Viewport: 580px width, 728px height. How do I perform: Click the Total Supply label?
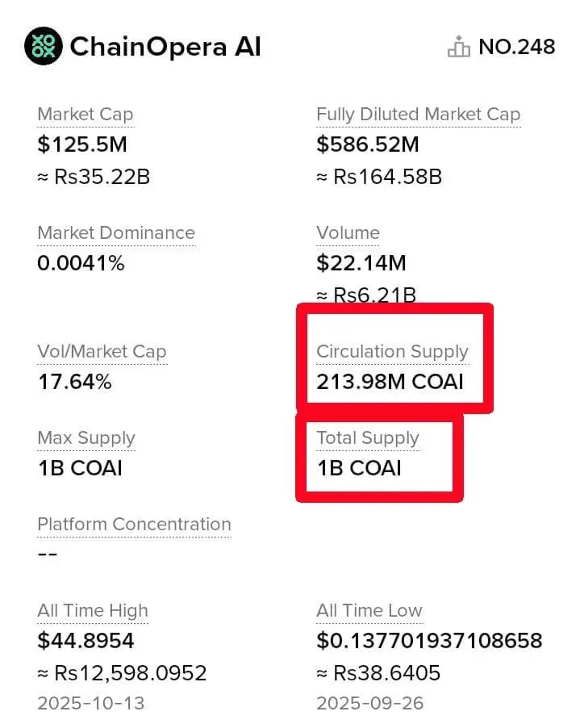[x=368, y=438]
